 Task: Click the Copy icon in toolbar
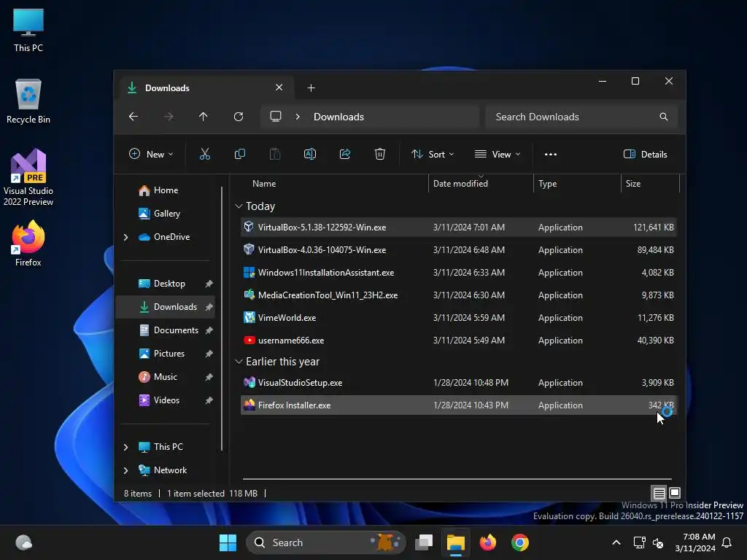point(239,154)
